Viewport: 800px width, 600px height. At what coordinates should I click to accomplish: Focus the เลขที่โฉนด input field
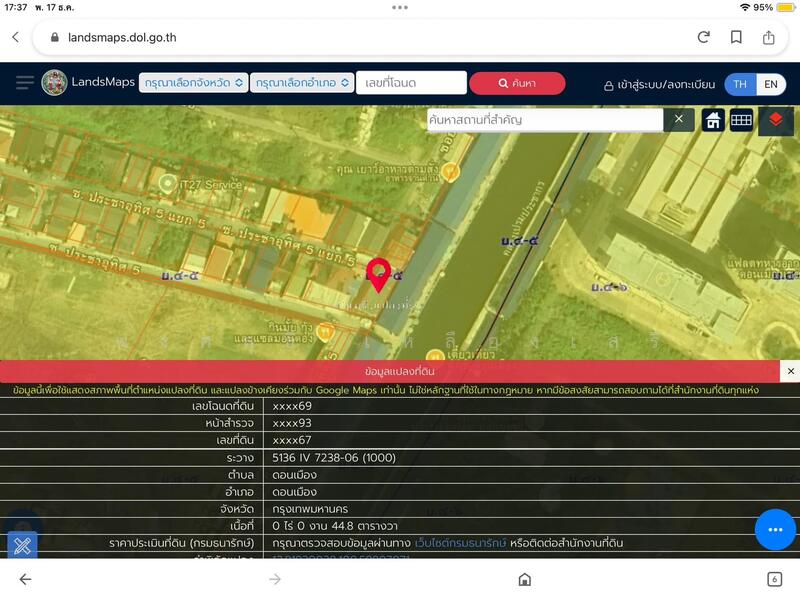point(411,83)
